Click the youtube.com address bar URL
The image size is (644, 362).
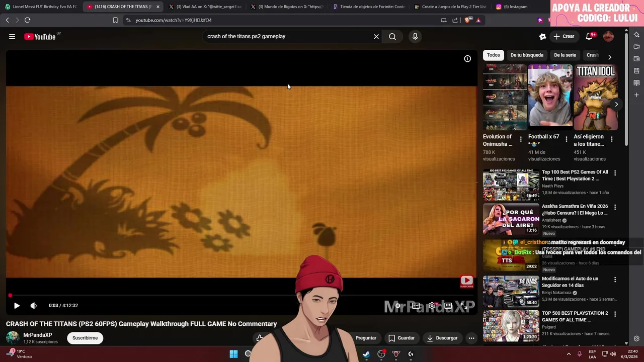(174, 20)
